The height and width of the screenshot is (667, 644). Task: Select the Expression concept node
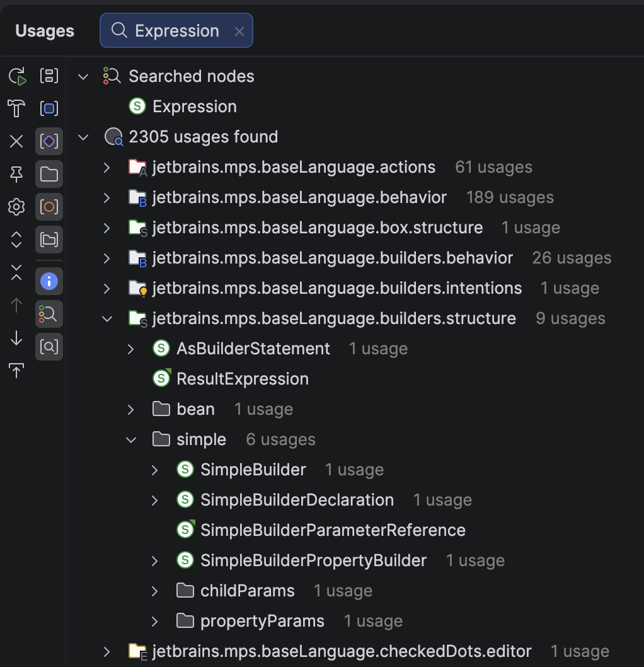point(183,107)
